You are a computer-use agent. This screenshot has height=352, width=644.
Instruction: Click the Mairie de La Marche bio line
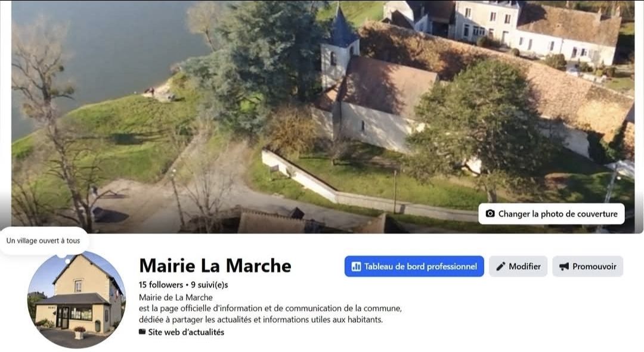coord(176,297)
